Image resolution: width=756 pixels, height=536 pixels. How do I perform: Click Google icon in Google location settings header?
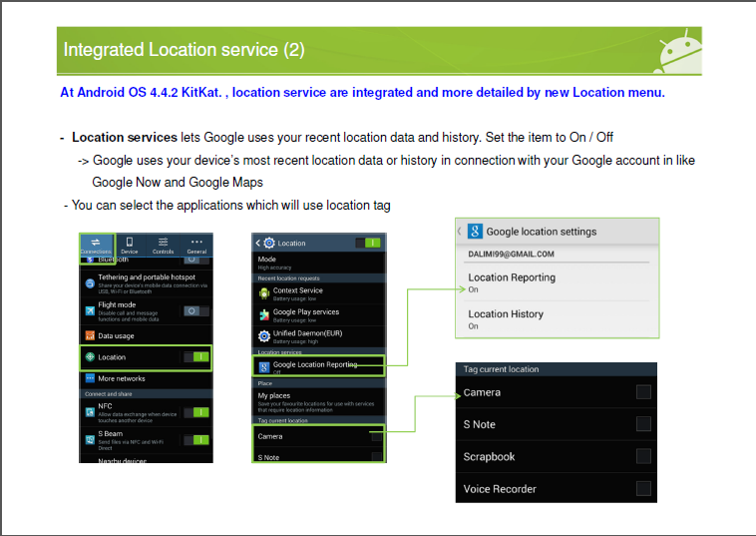pos(475,232)
